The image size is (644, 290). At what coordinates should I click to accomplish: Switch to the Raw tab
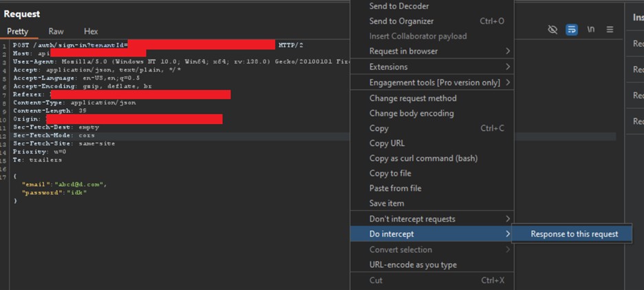click(x=56, y=32)
